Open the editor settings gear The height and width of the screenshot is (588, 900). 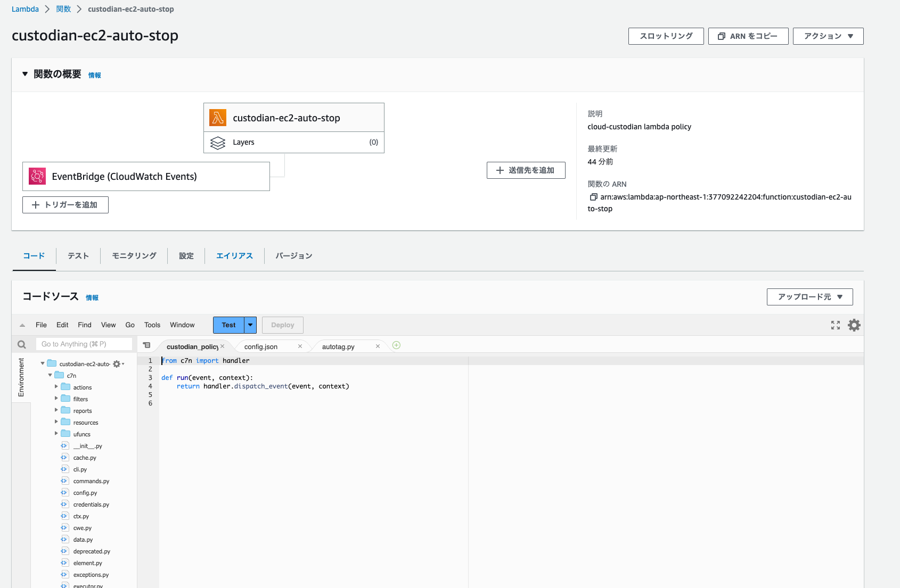point(854,325)
